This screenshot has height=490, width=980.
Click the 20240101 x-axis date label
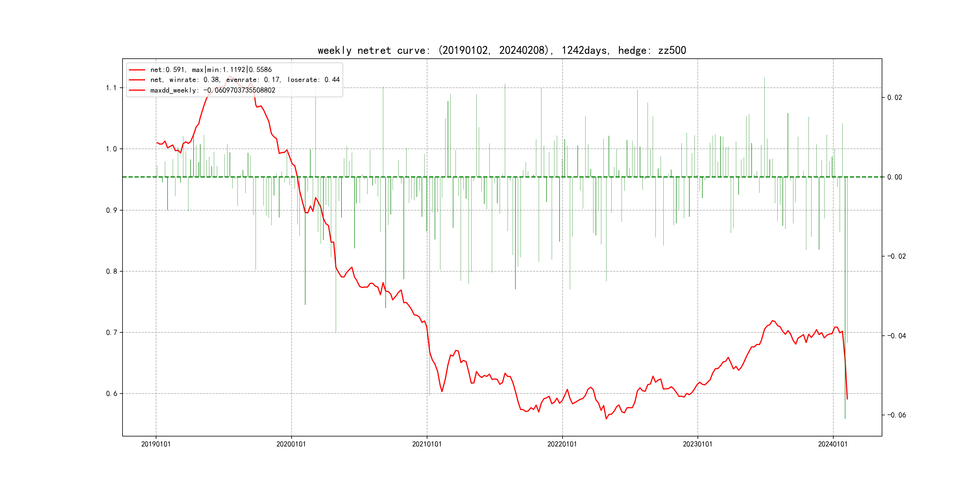pos(833,444)
